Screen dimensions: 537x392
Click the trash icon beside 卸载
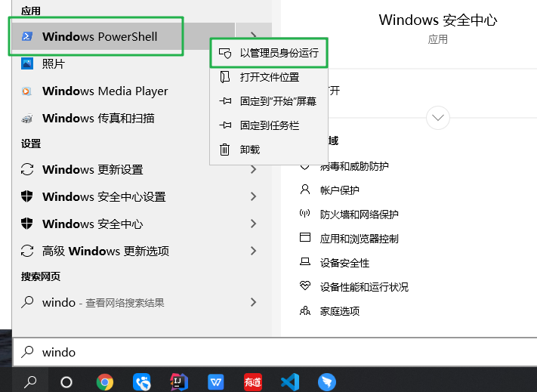tap(224, 150)
